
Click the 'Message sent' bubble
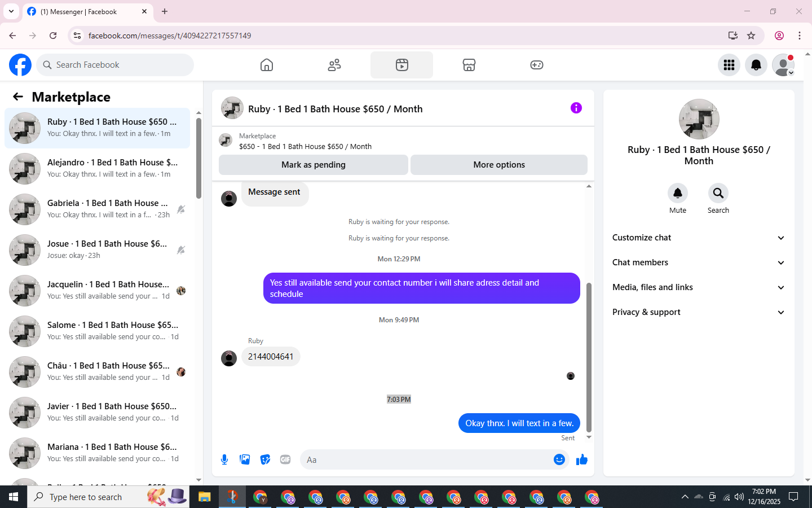pos(275,192)
